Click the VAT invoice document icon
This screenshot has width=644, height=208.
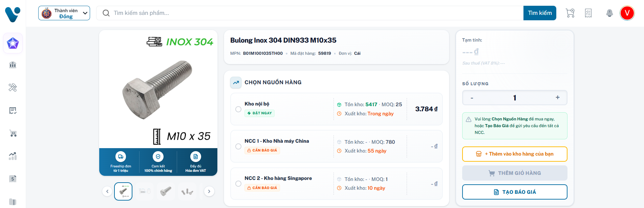click(x=195, y=157)
